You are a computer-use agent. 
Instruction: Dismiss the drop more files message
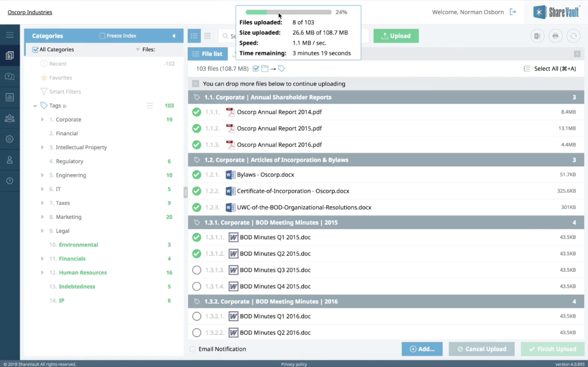pyautogui.click(x=195, y=84)
